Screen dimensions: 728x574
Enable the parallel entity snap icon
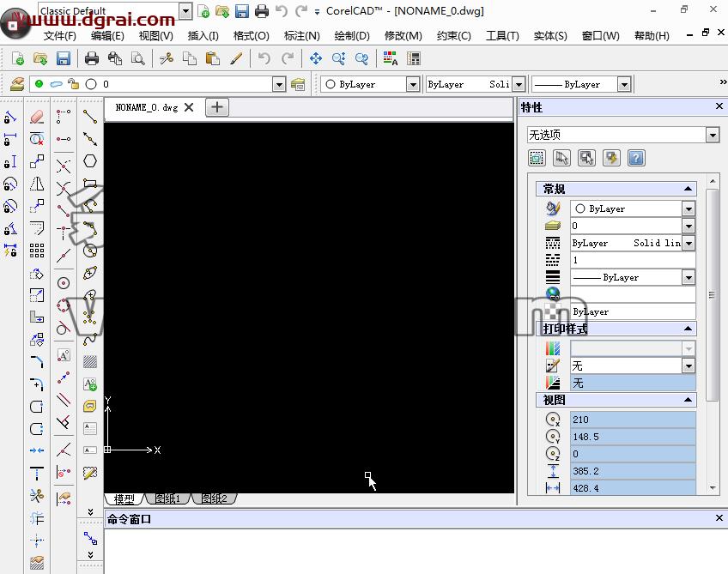click(x=64, y=399)
